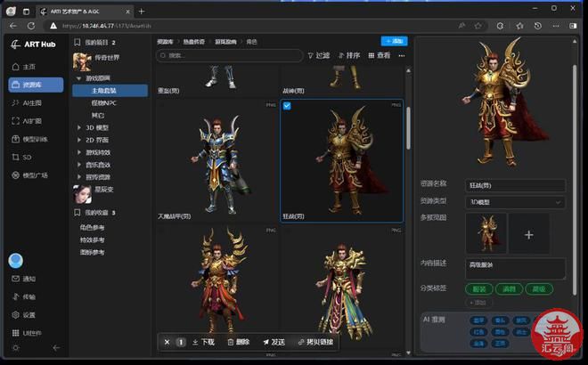
Task: Open the 星辰变 project
Action: 104,190
